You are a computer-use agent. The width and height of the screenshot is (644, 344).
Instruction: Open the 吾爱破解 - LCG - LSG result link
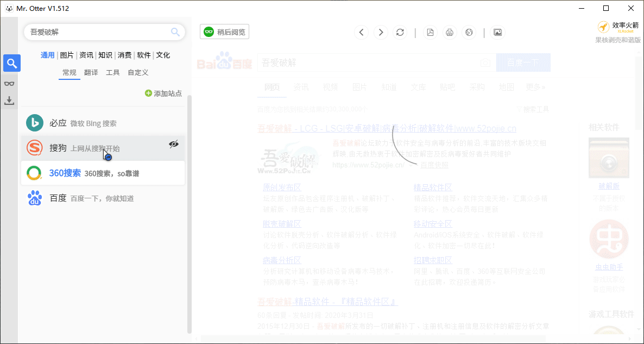pos(387,129)
